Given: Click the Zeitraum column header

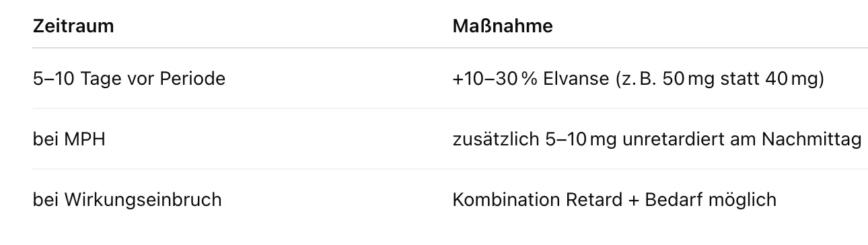Looking at the screenshot, I should (73, 26).
